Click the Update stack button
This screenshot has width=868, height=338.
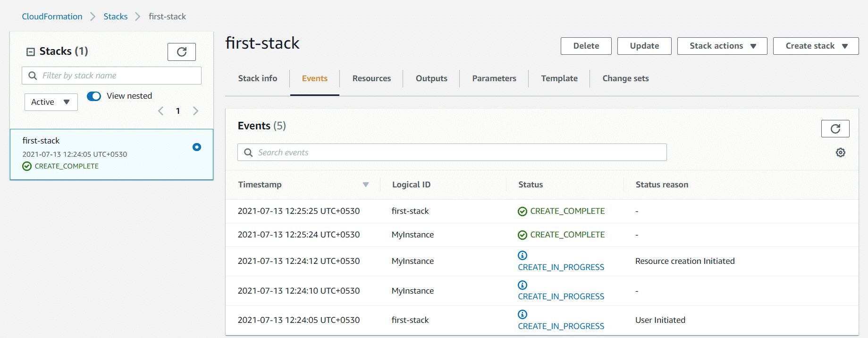pyautogui.click(x=644, y=46)
